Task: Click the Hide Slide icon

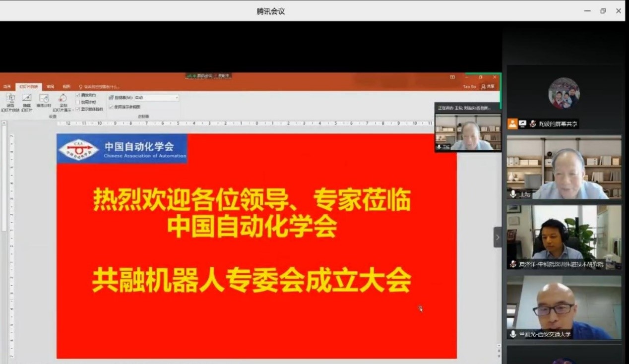Action: pyautogui.click(x=27, y=100)
